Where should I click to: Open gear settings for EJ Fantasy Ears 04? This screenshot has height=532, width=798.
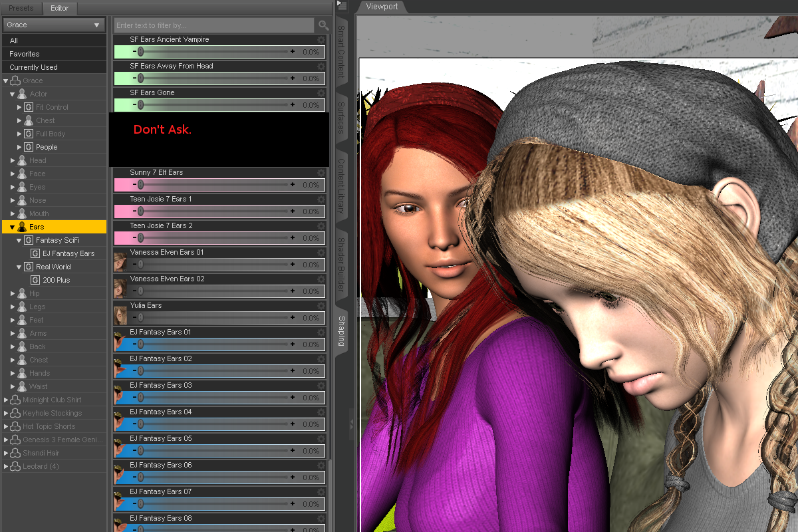click(321, 412)
